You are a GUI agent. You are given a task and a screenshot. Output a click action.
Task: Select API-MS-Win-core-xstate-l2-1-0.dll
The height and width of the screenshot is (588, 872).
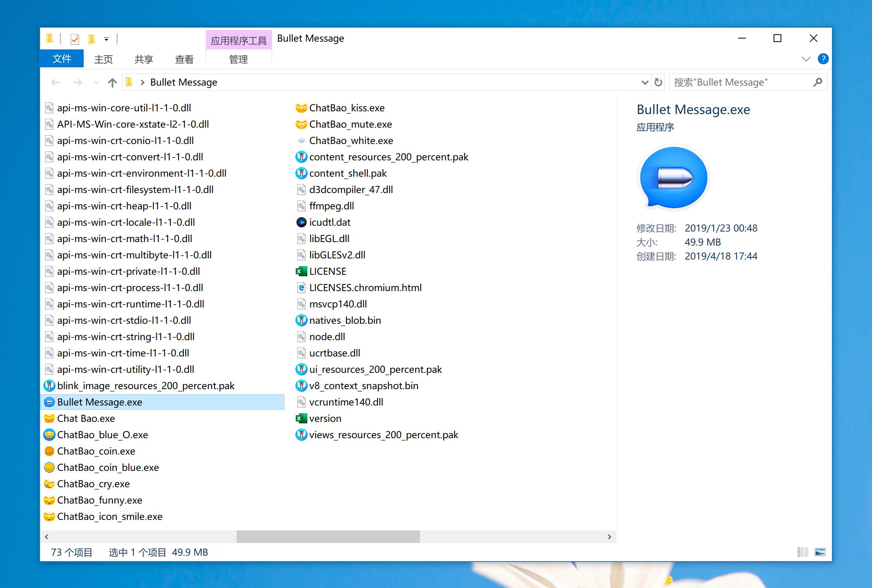(133, 124)
